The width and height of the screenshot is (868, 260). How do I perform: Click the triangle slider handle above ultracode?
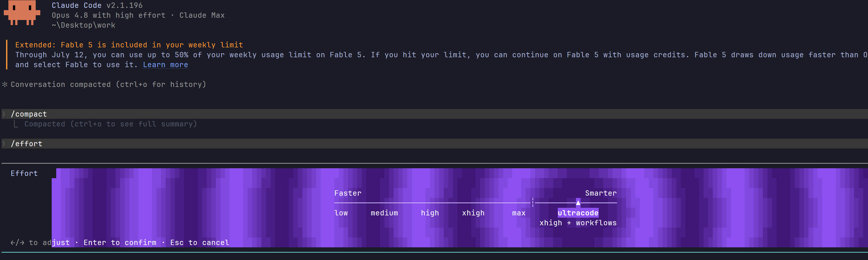click(578, 203)
